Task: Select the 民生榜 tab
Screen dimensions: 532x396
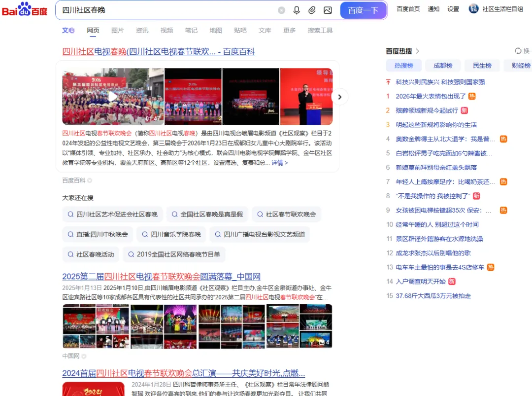Action: [482, 66]
